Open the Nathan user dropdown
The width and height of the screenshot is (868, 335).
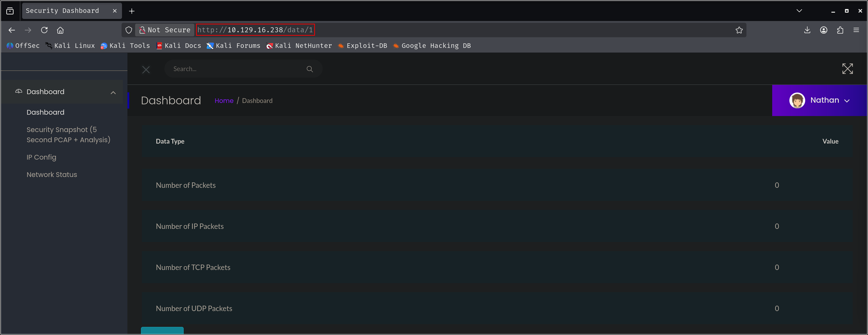(x=819, y=100)
